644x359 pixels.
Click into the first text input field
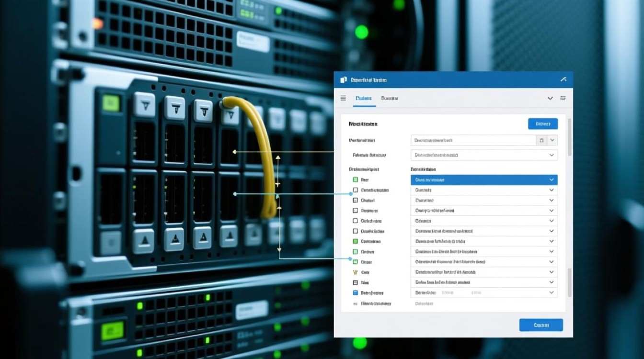472,140
